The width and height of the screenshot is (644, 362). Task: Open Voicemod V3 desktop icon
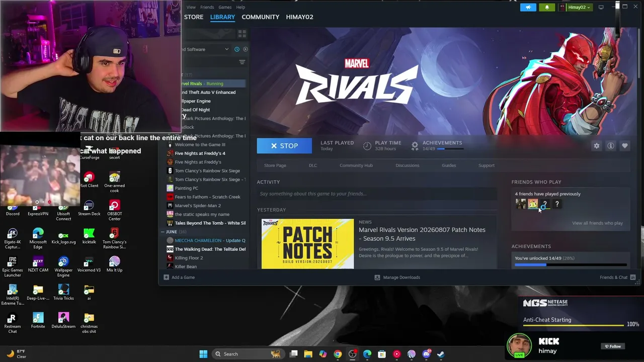[x=89, y=264]
